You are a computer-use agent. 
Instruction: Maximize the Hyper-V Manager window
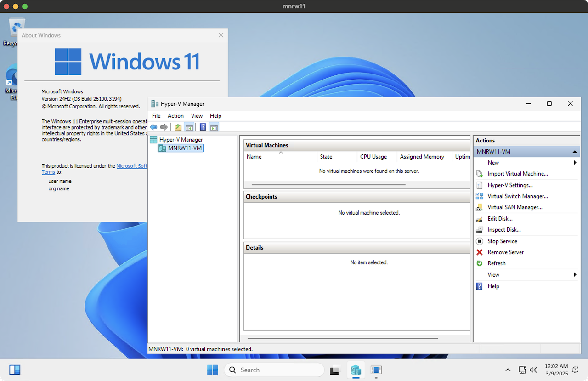(549, 104)
